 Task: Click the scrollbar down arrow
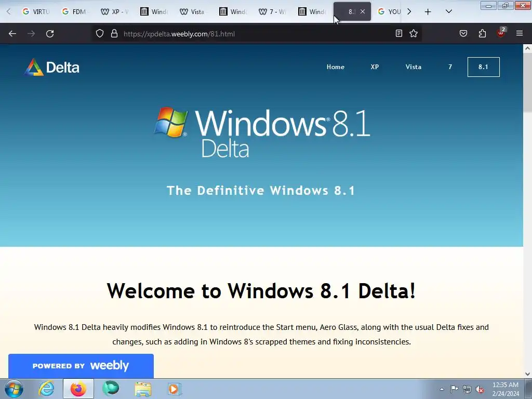[x=528, y=374]
